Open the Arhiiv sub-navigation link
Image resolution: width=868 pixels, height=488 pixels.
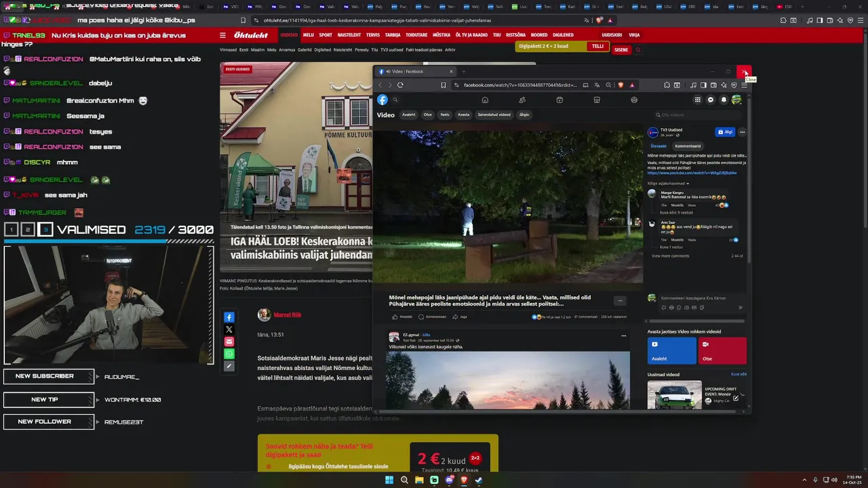pos(450,49)
